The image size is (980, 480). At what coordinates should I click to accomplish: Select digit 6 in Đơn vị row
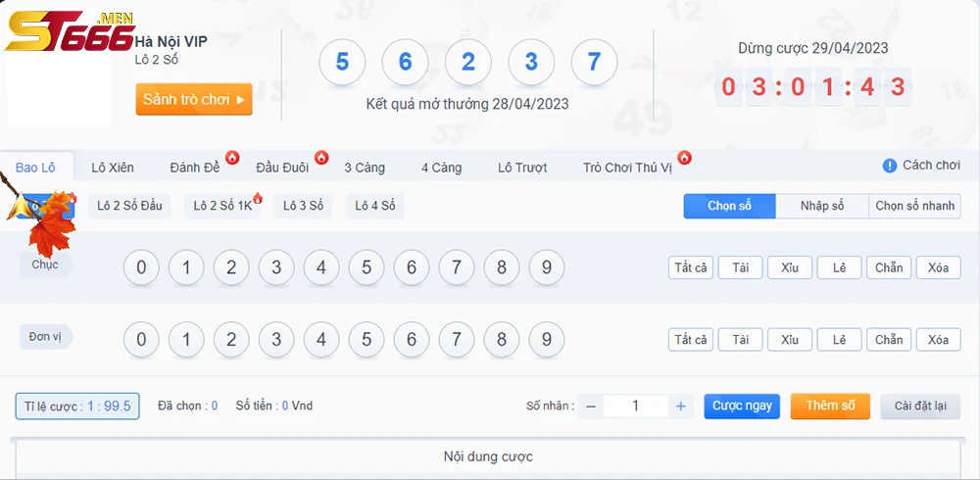(412, 339)
